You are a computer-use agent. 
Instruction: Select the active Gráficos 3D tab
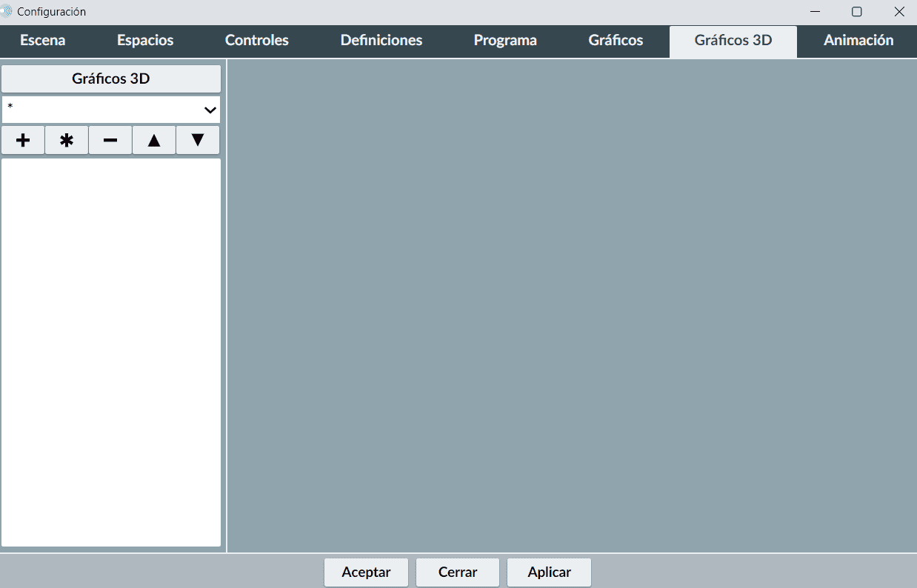(733, 41)
